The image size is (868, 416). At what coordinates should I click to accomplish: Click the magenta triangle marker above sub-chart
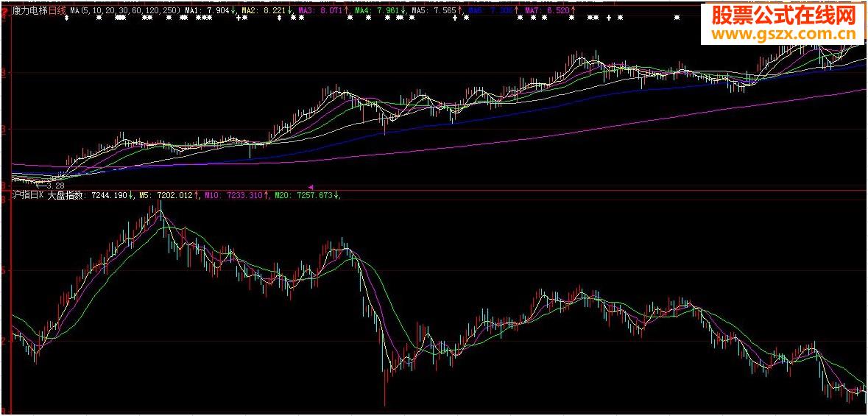[311, 187]
